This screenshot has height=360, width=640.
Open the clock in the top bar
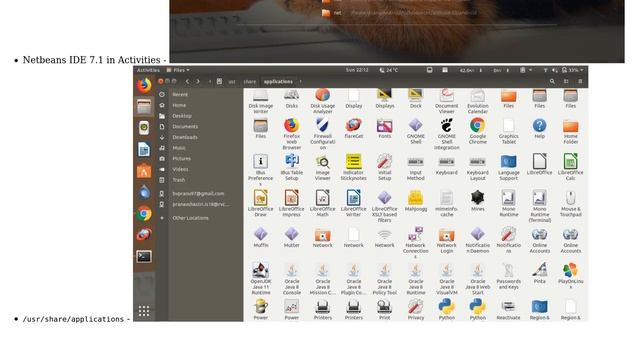click(x=357, y=70)
